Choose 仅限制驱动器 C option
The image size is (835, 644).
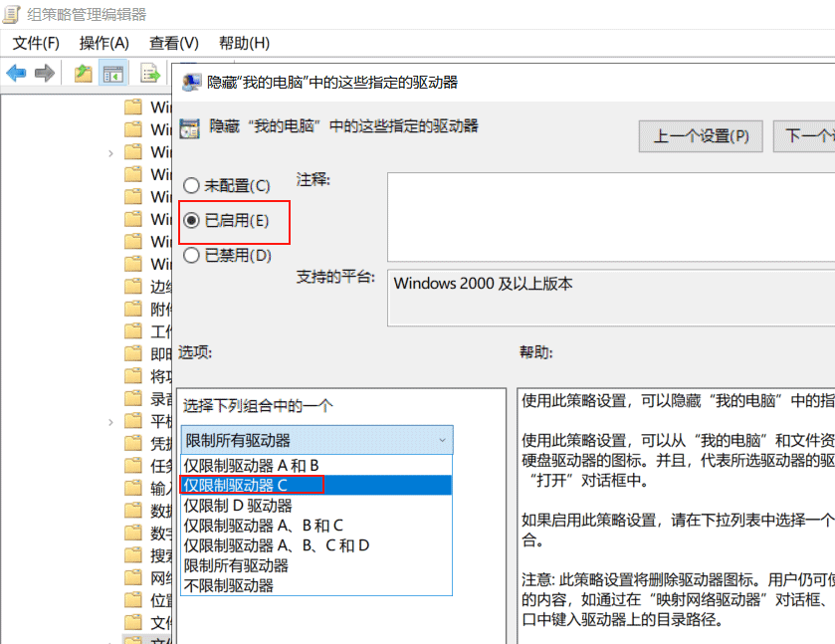click(316, 486)
